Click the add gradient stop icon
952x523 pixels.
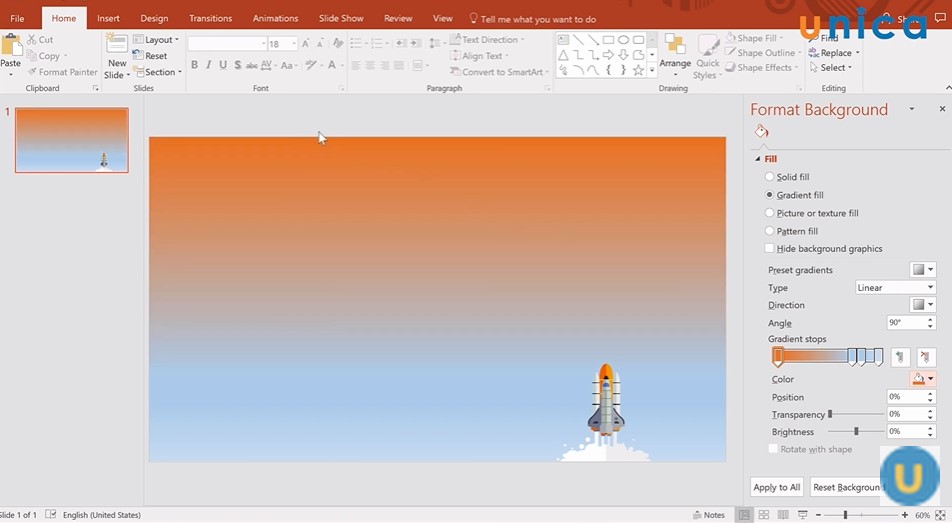pos(900,357)
